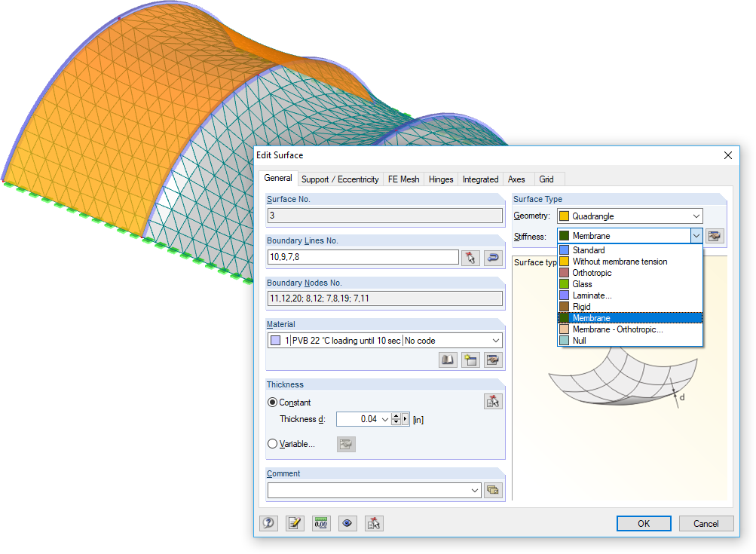The height and width of the screenshot is (554, 756).
Task: Switch to the FE Mesh tab
Action: coord(403,179)
